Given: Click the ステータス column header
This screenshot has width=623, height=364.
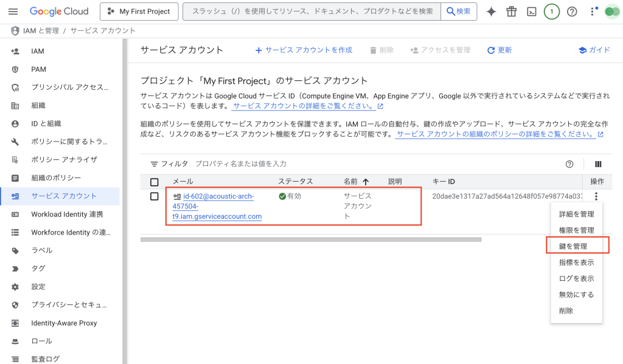Looking at the screenshot, I should click(x=296, y=182).
